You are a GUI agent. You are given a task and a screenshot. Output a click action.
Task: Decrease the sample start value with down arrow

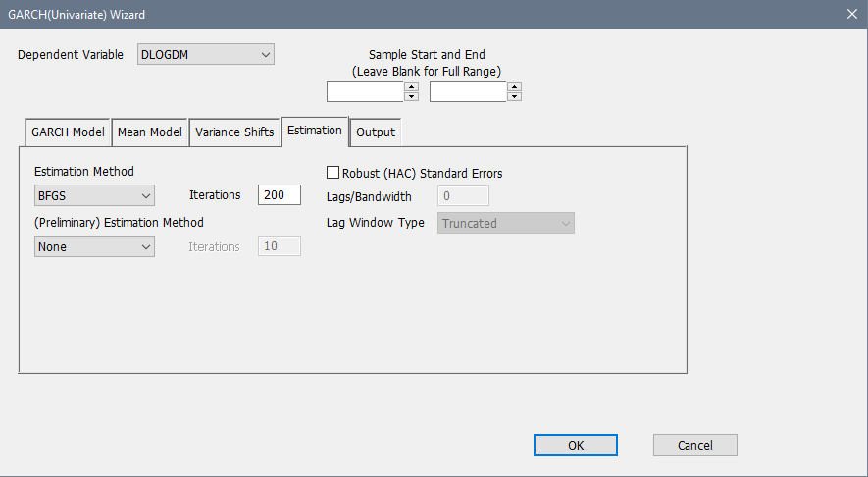point(411,96)
